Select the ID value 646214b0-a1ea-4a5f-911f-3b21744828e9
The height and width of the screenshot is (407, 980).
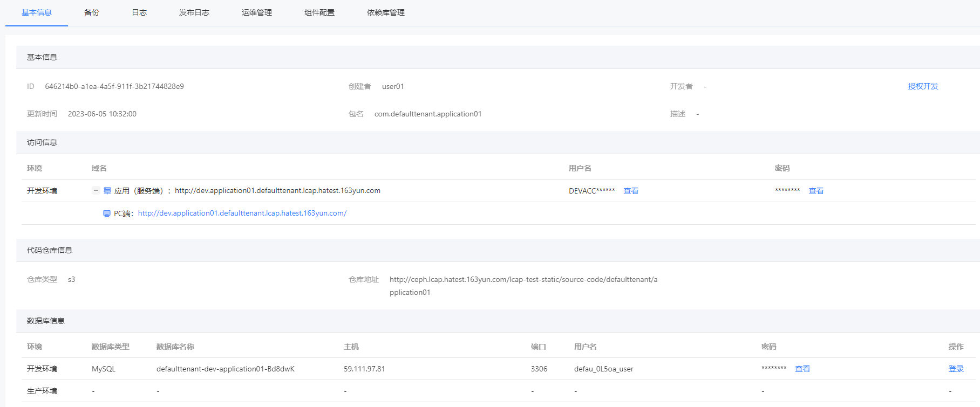[x=114, y=86]
